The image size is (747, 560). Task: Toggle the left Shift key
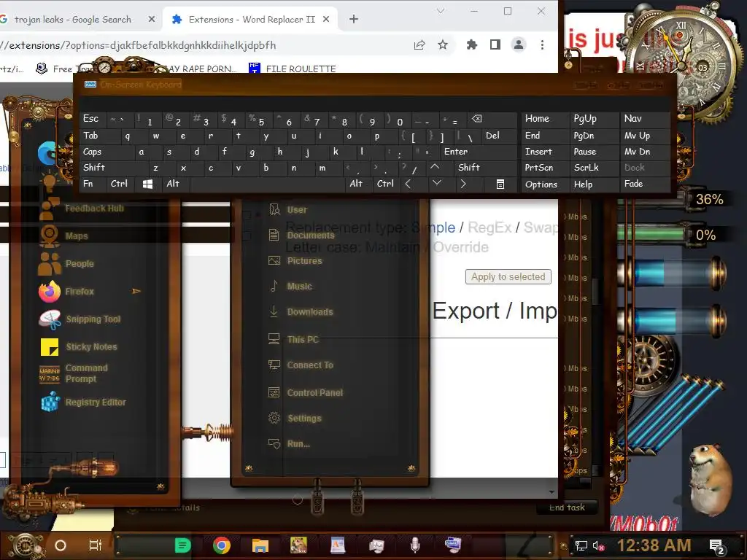[x=113, y=168]
